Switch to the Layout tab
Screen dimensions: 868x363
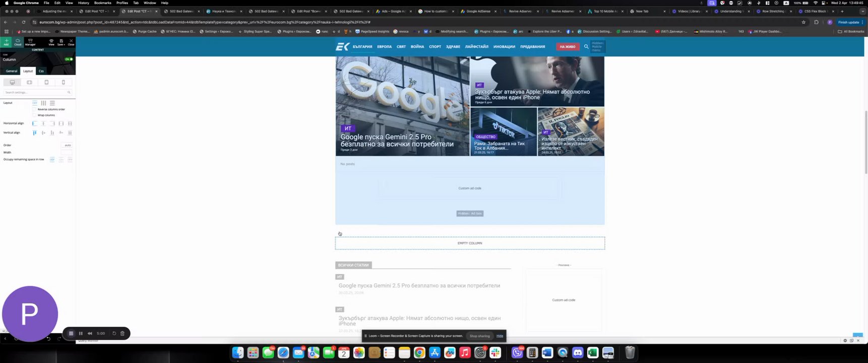coord(28,71)
